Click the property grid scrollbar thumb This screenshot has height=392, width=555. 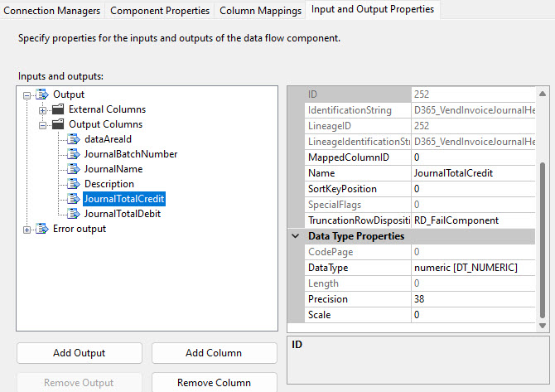(543, 240)
